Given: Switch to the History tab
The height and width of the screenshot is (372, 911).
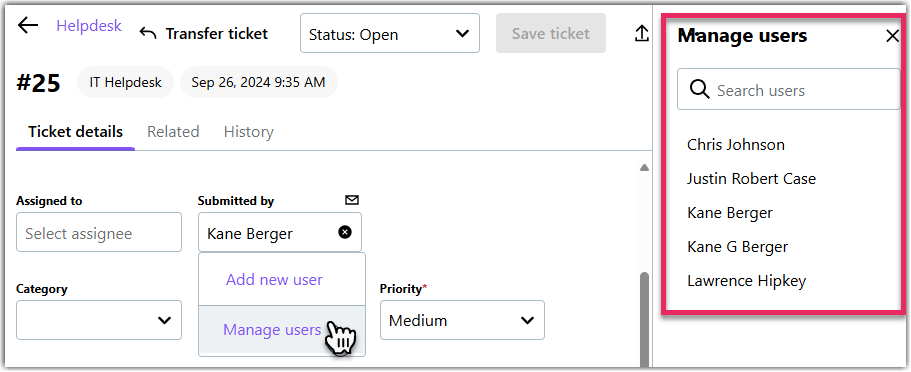Looking at the screenshot, I should click(x=249, y=132).
